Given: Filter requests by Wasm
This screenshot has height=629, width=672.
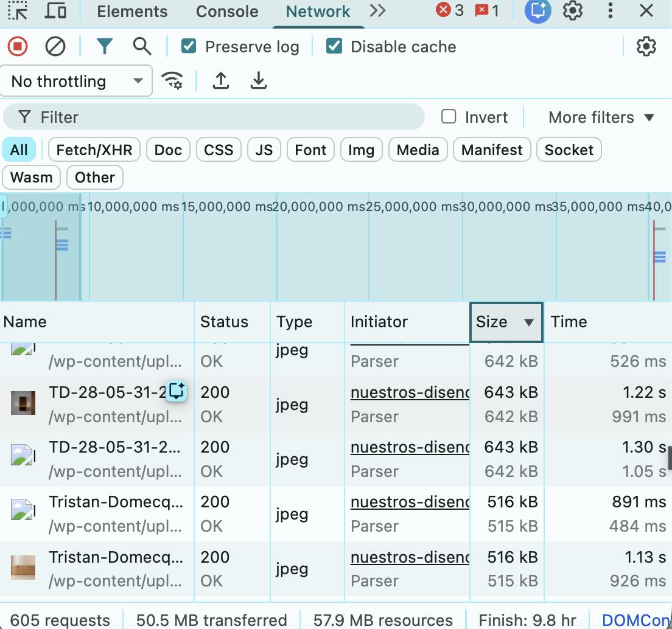Looking at the screenshot, I should click(31, 177).
